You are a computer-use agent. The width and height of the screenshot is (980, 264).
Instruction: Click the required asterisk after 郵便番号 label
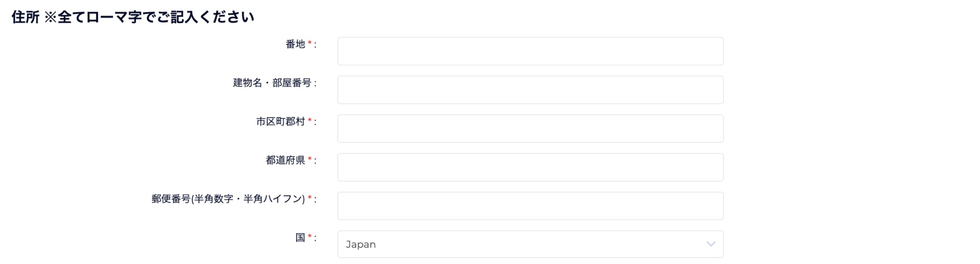(310, 199)
